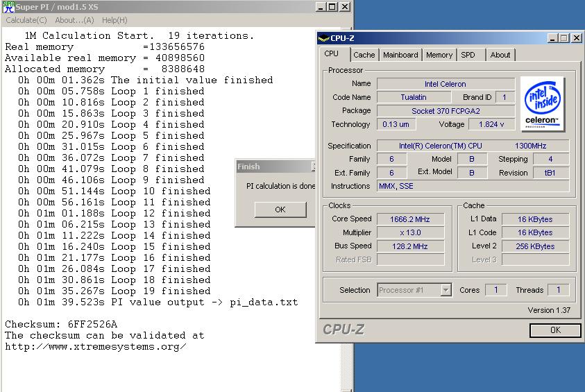Click the Instructions field MMX, SSE
This screenshot has width=585, height=392.
pyautogui.click(x=473, y=186)
